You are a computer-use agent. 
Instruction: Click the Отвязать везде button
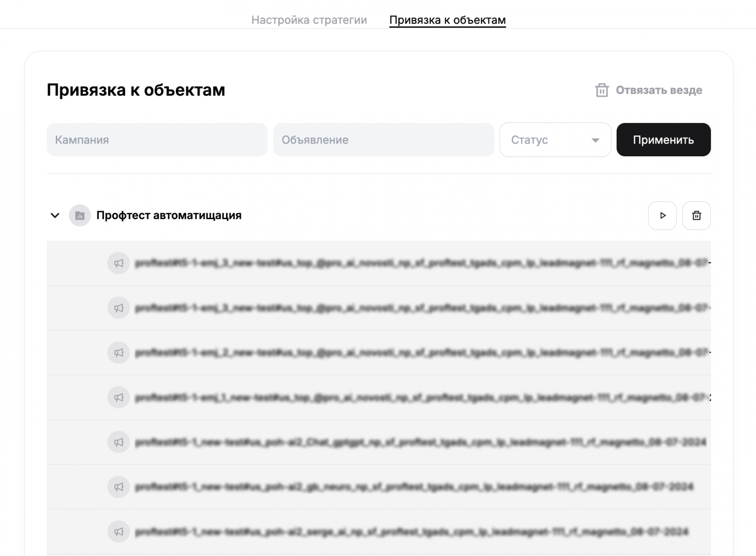[x=649, y=90]
